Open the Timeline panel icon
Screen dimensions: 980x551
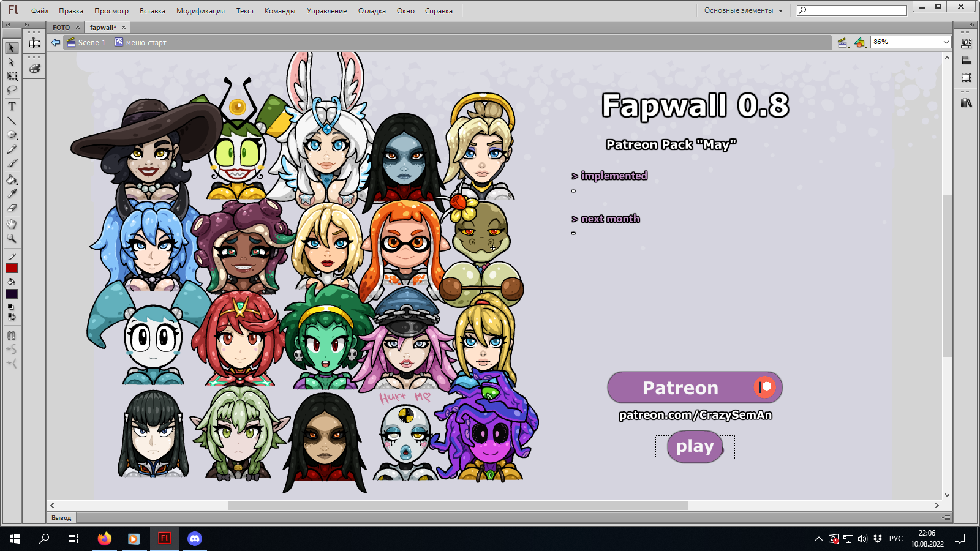35,43
